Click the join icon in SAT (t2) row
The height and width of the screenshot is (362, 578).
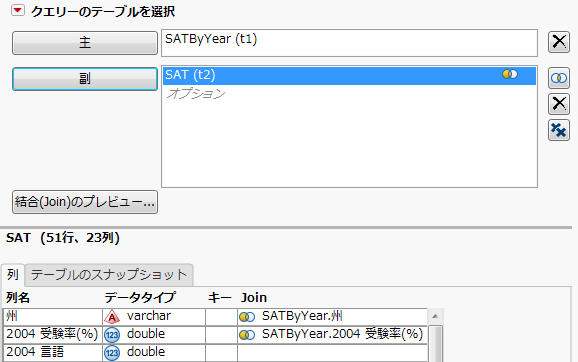coord(510,74)
